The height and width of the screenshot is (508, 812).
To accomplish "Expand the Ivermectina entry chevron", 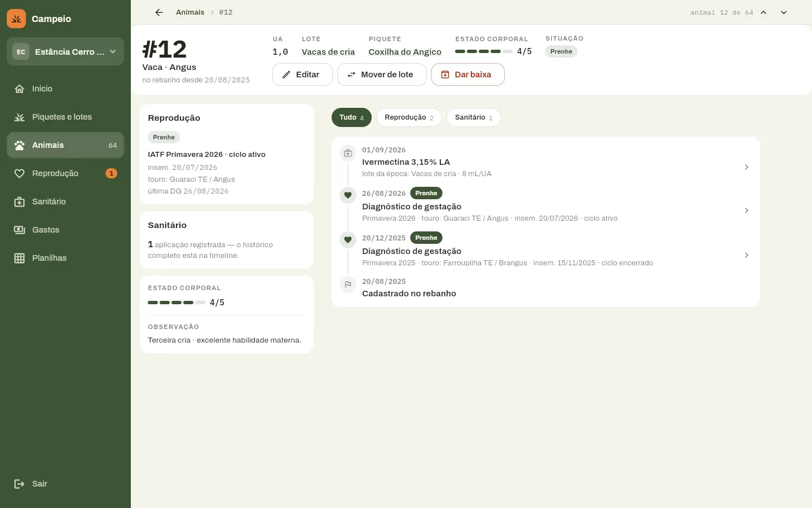I will pyautogui.click(x=747, y=167).
